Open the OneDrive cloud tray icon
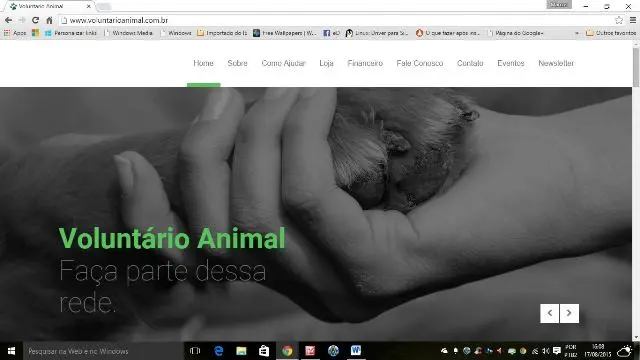This screenshot has width=640, height=360. point(444,351)
